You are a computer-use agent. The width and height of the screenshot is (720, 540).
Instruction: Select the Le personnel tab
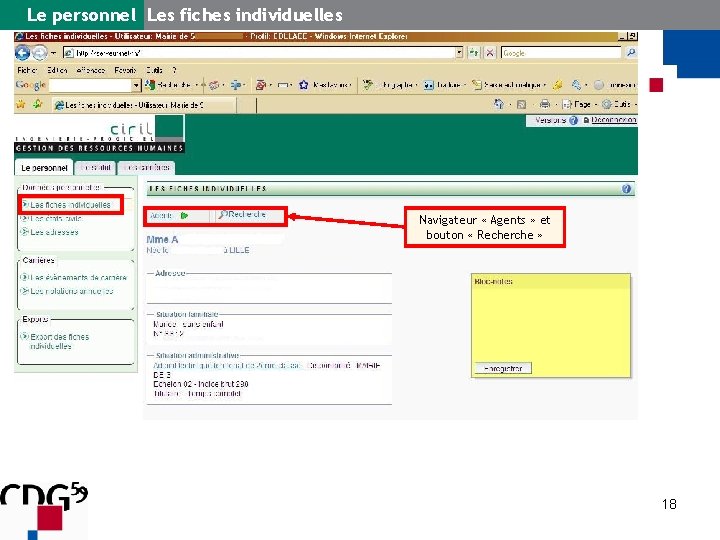pyautogui.click(x=44, y=168)
